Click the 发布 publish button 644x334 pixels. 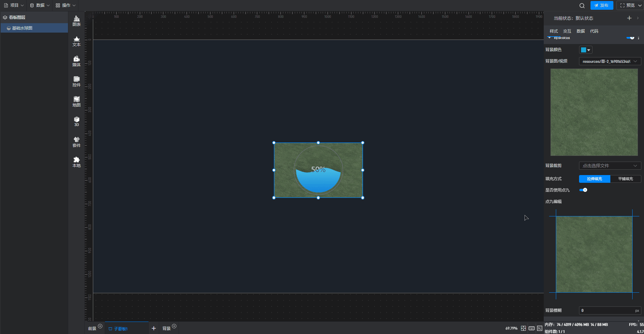(x=602, y=5)
